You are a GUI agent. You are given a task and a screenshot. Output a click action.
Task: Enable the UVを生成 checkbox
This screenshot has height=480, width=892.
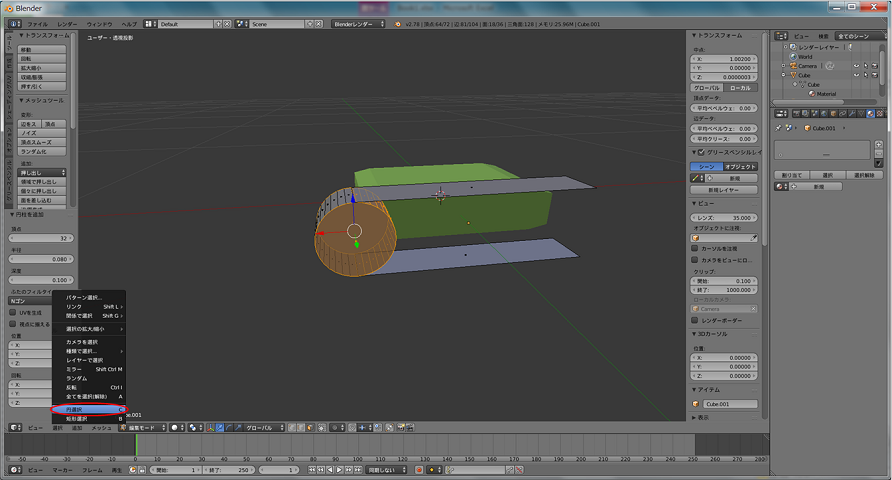pyautogui.click(x=11, y=312)
